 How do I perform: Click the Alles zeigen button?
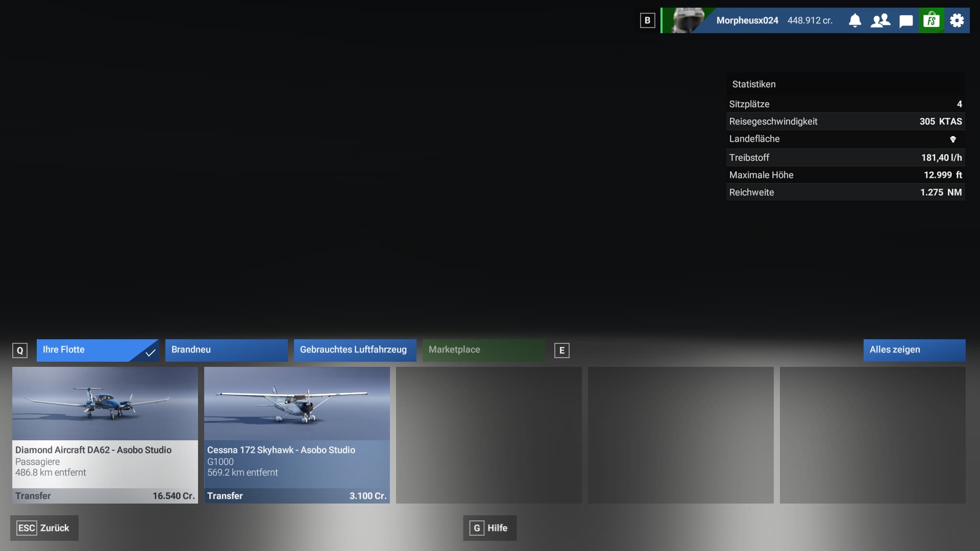(914, 350)
